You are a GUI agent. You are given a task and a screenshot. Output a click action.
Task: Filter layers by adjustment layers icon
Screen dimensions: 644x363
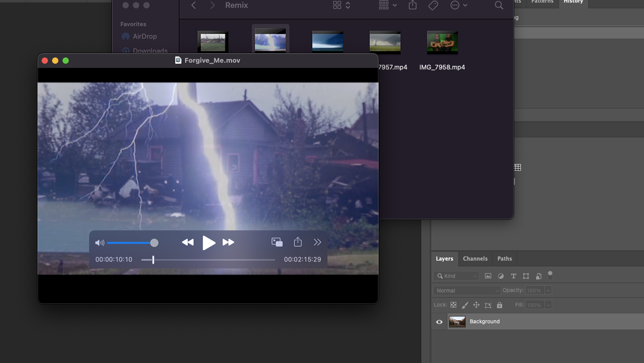[501, 276]
